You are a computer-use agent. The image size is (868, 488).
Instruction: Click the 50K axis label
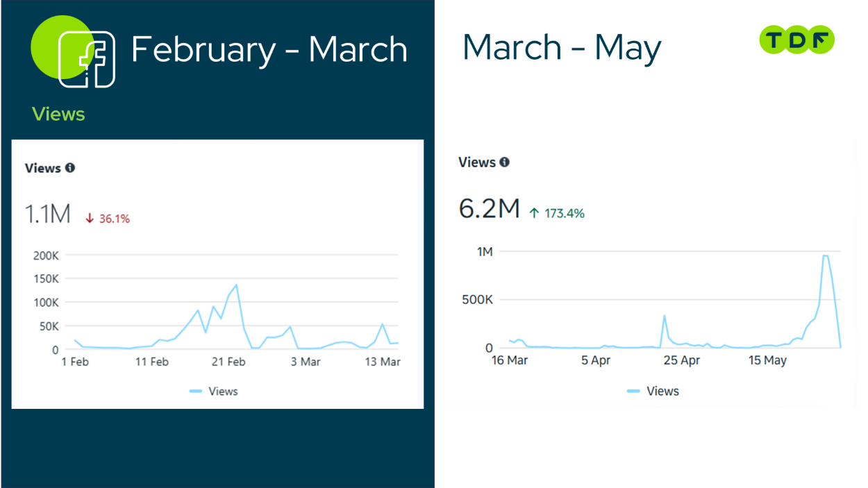point(49,326)
